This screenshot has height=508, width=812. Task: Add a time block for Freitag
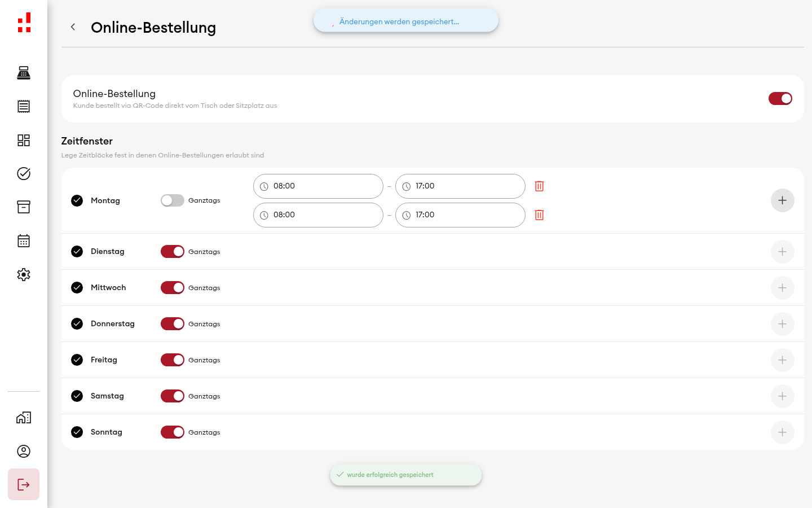click(782, 360)
